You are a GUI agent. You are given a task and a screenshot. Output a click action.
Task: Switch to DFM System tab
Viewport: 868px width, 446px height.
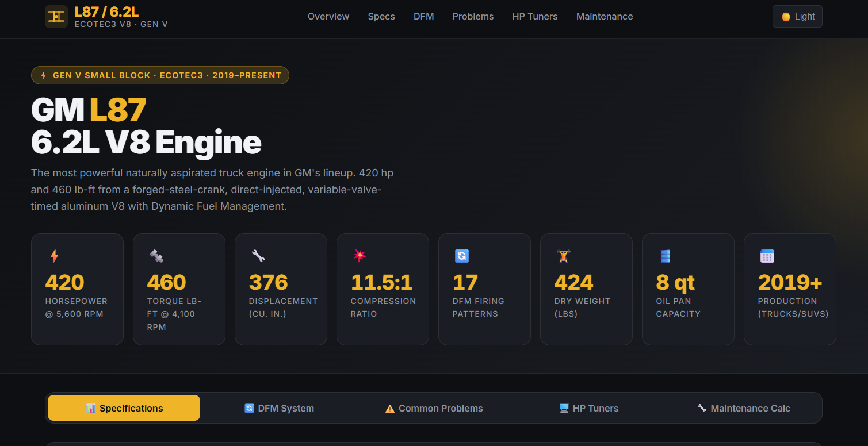click(279, 408)
